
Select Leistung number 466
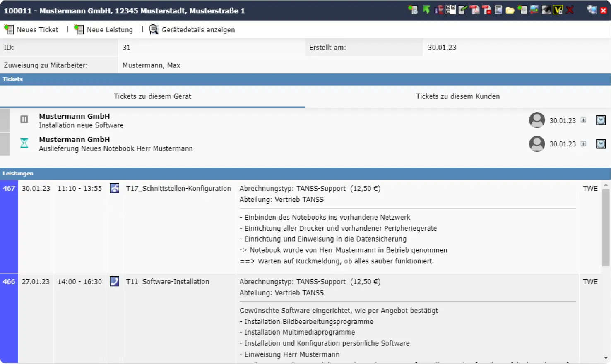click(x=9, y=281)
